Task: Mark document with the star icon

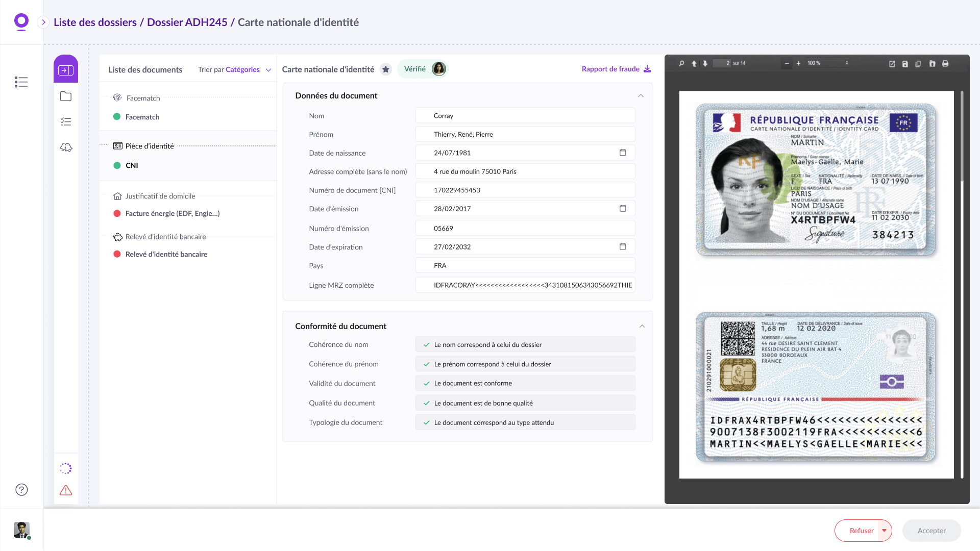Action: (x=386, y=69)
